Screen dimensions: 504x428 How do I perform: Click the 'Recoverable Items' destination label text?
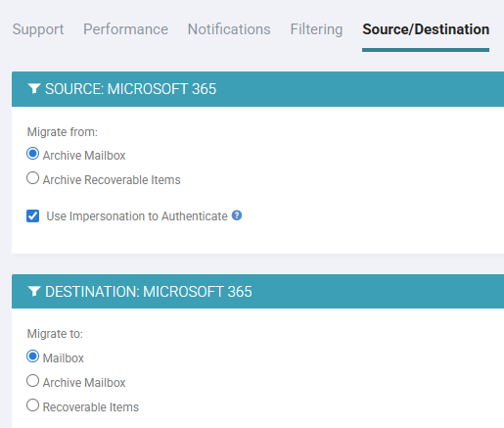click(91, 407)
